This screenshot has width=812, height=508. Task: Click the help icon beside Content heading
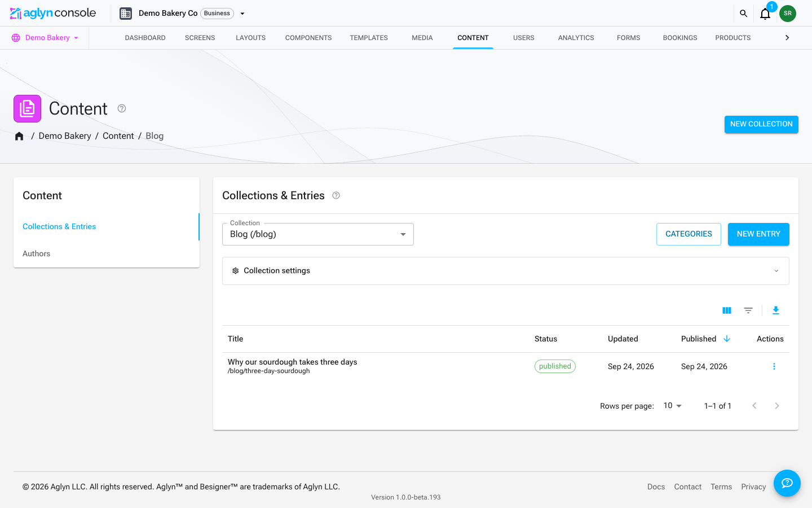(122, 108)
